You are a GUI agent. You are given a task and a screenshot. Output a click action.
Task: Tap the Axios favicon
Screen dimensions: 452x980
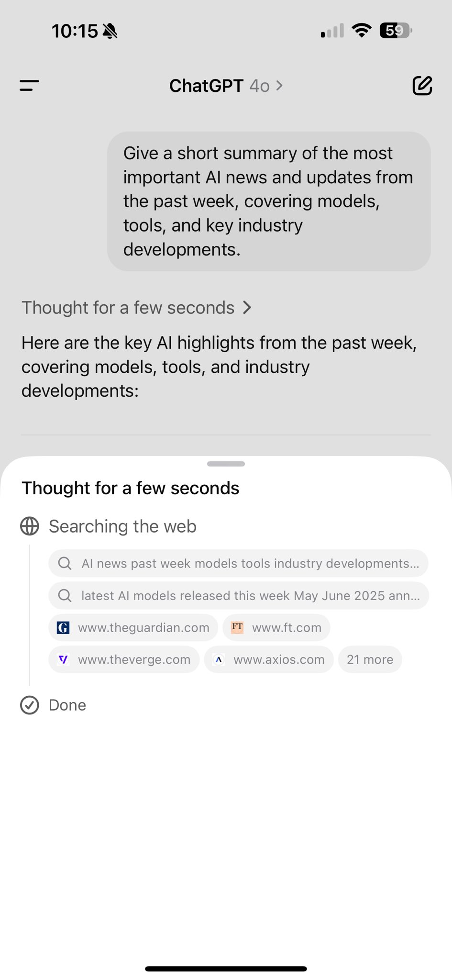219,659
